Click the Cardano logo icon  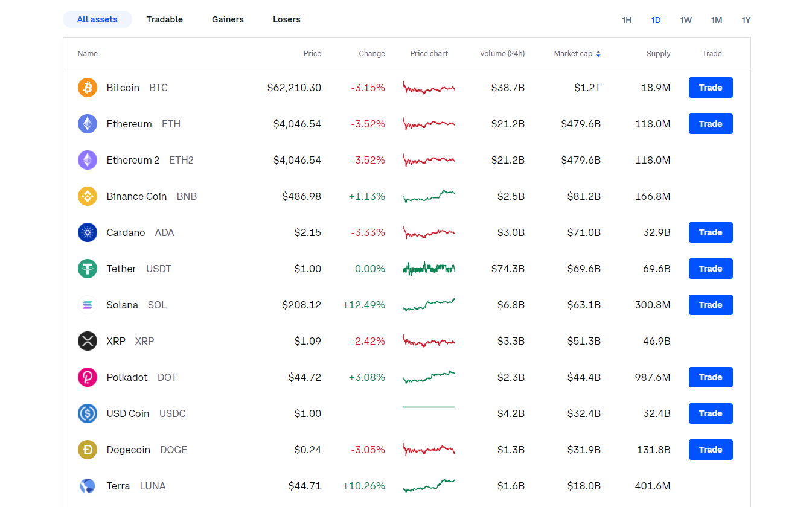[88, 232]
